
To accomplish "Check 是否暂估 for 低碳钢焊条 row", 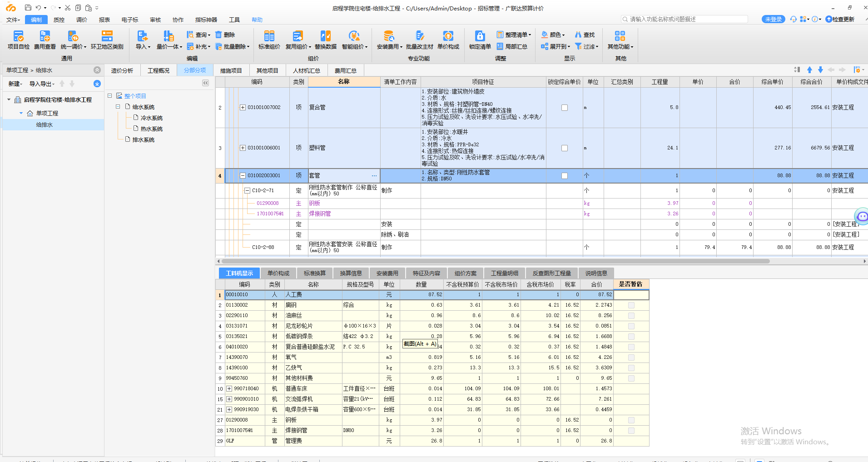I will point(631,337).
